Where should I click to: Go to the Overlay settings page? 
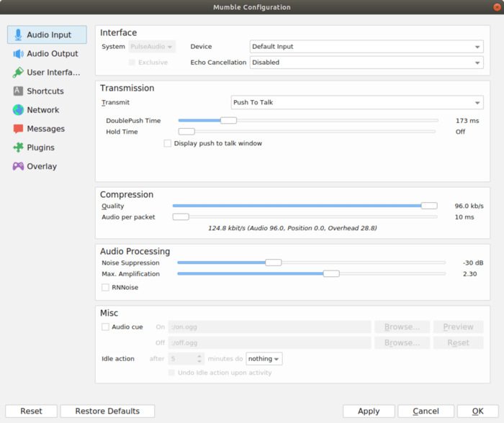42,166
